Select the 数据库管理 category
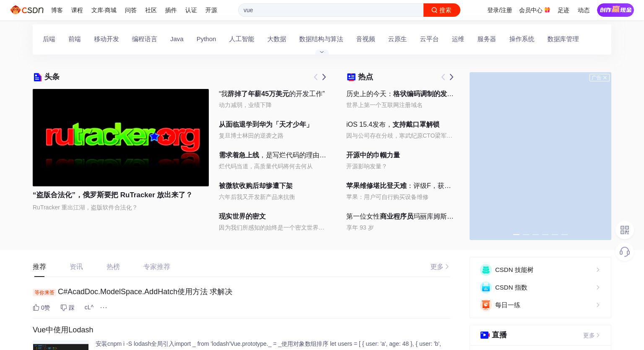This screenshot has height=350, width=644. tap(563, 39)
